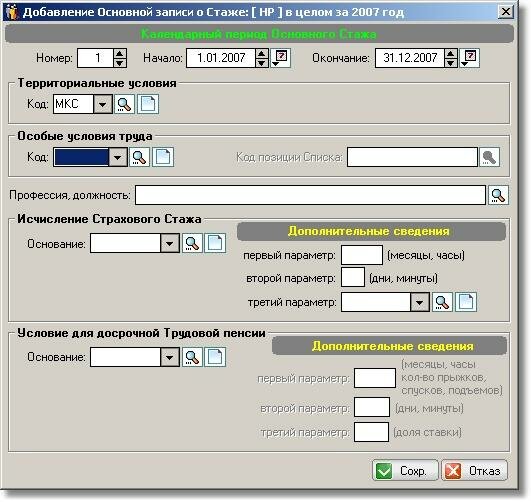Save the record with Сохр. button
531x502 pixels.
405,470
